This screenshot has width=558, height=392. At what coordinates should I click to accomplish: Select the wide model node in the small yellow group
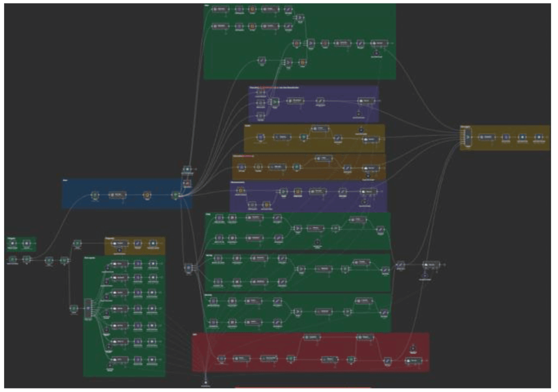pos(119,244)
